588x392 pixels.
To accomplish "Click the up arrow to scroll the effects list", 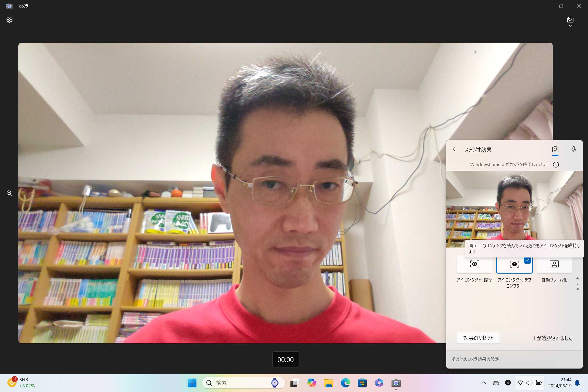I will (578, 279).
